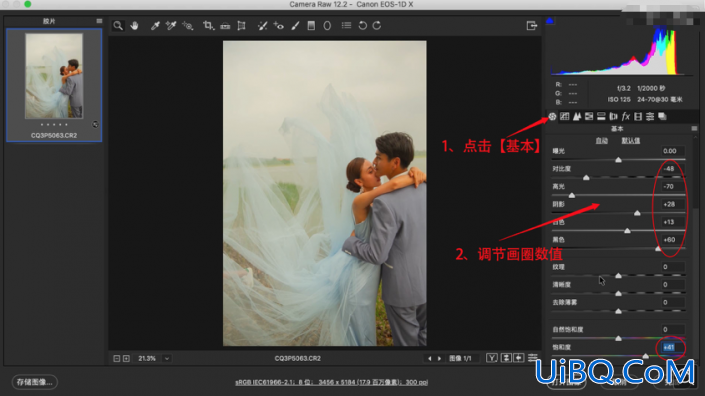Select the Color Sampler tool
Viewport: 705px width, 396px height.
pos(171,26)
